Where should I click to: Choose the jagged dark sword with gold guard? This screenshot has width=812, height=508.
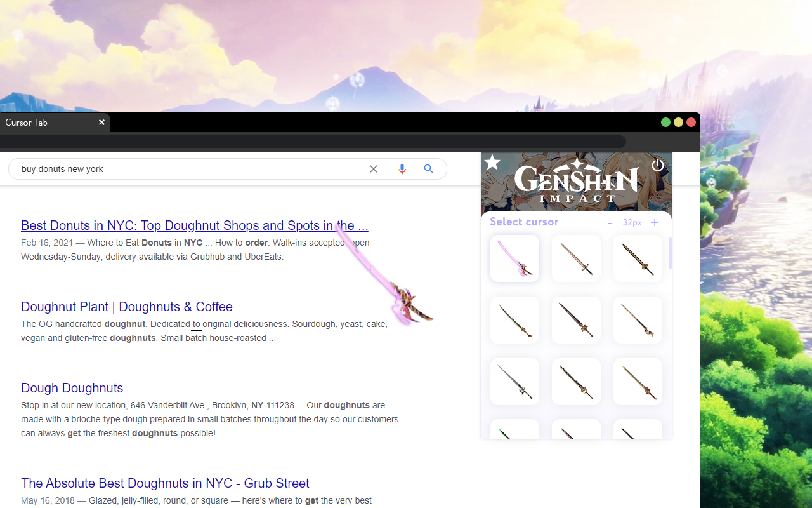coord(576,382)
